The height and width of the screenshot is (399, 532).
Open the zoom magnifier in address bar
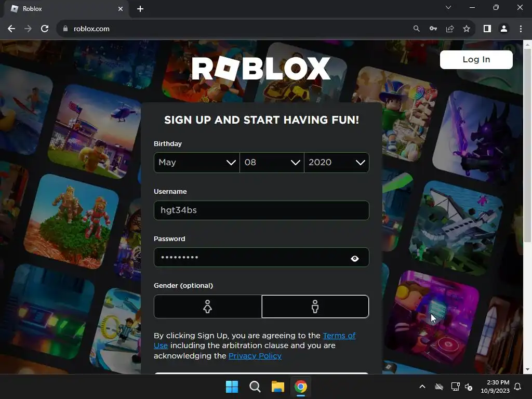[416, 29]
